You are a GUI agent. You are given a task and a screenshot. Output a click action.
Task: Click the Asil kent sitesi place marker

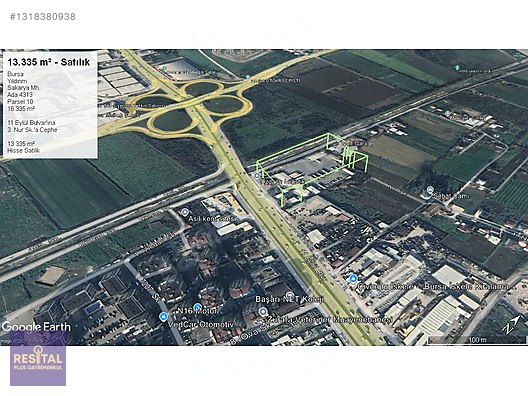point(185,212)
